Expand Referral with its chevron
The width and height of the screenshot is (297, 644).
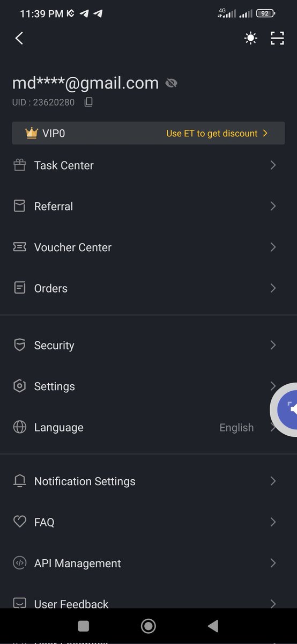[x=273, y=206]
